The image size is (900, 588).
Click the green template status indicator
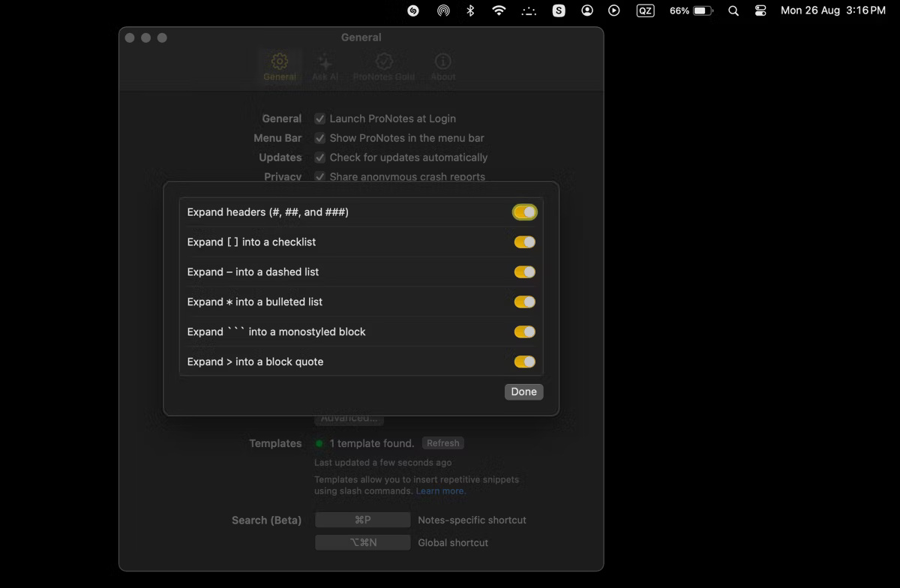click(320, 443)
